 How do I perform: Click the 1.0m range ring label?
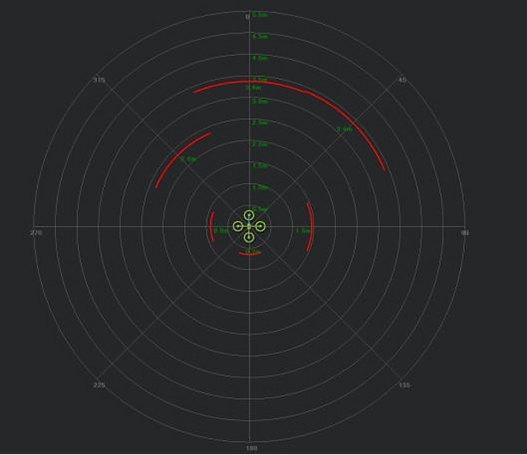coord(260,187)
